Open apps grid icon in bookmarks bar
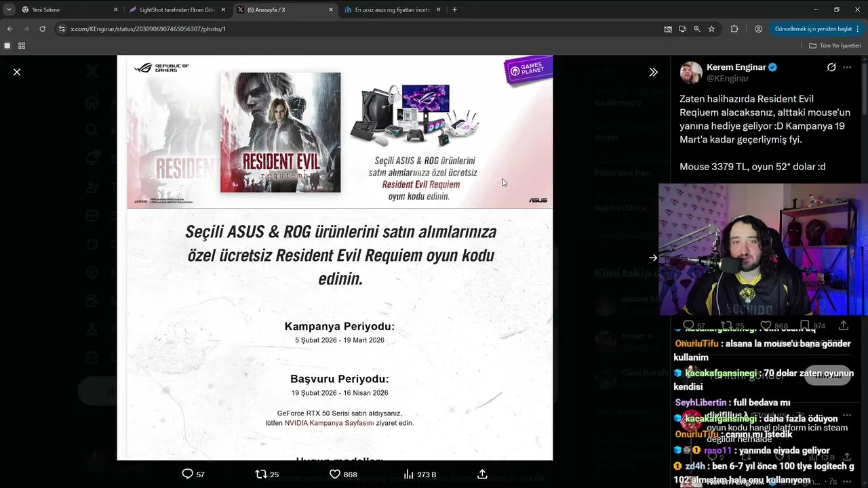Screen dimensions: 868x488 pyautogui.click(x=22, y=45)
